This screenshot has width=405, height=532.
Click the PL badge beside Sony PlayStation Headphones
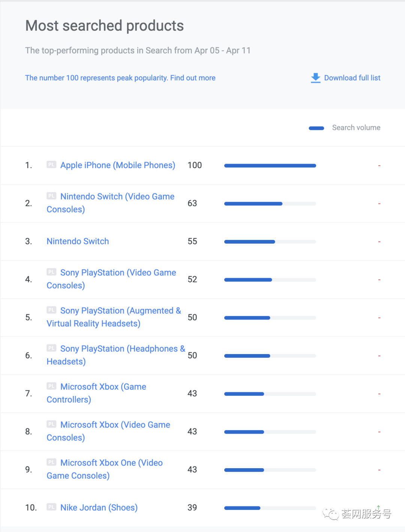(51, 348)
